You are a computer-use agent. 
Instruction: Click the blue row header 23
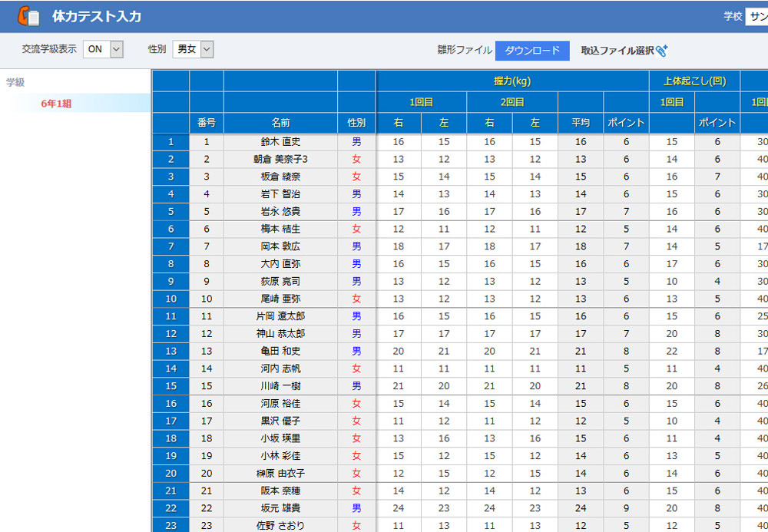[170, 526]
